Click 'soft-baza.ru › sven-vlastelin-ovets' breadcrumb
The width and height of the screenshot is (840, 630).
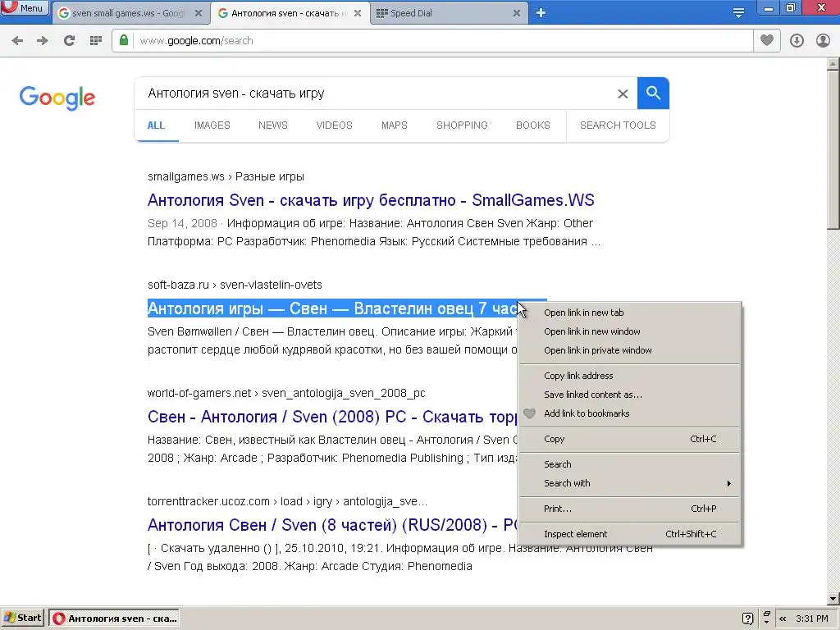[235, 285]
